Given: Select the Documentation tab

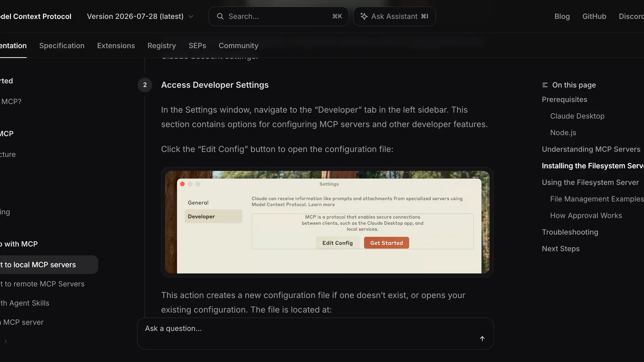Looking at the screenshot, I should [13, 46].
